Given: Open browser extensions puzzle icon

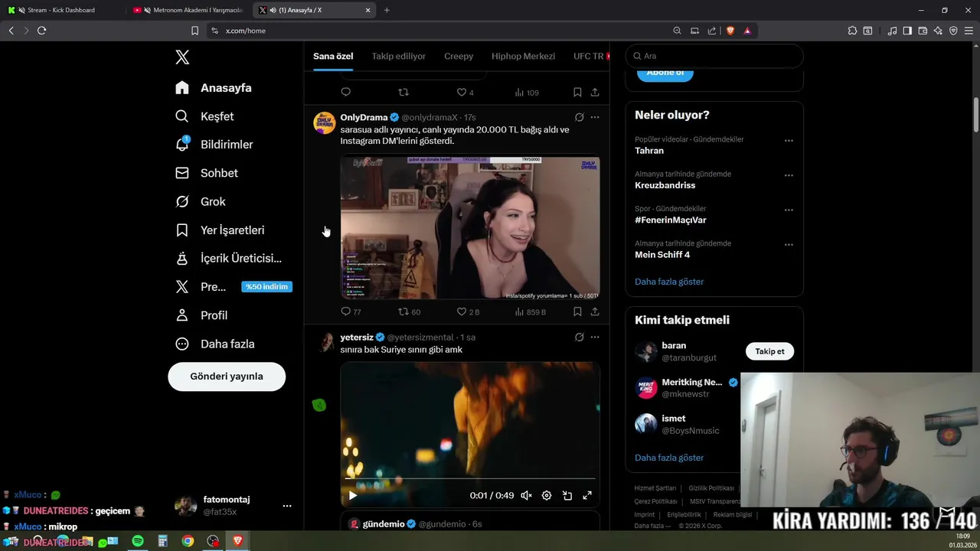Looking at the screenshot, I should click(x=852, y=31).
